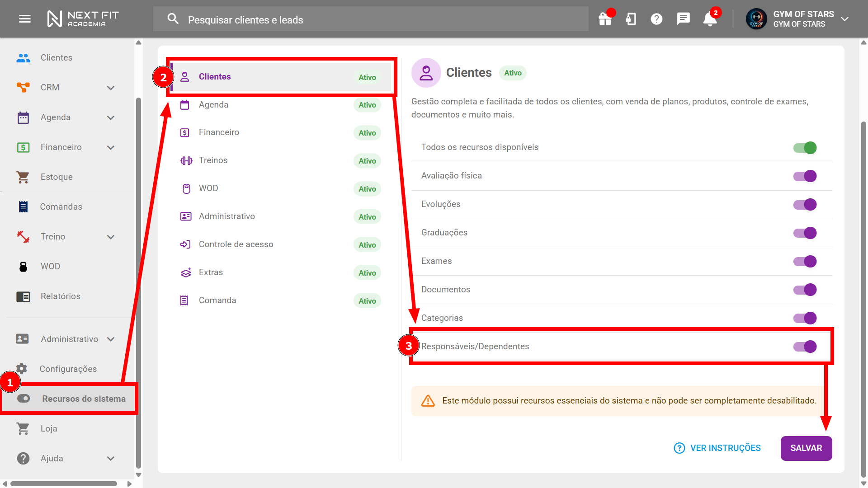The height and width of the screenshot is (488, 868).
Task: Click the Estoque shopping cart icon
Action: (23, 177)
